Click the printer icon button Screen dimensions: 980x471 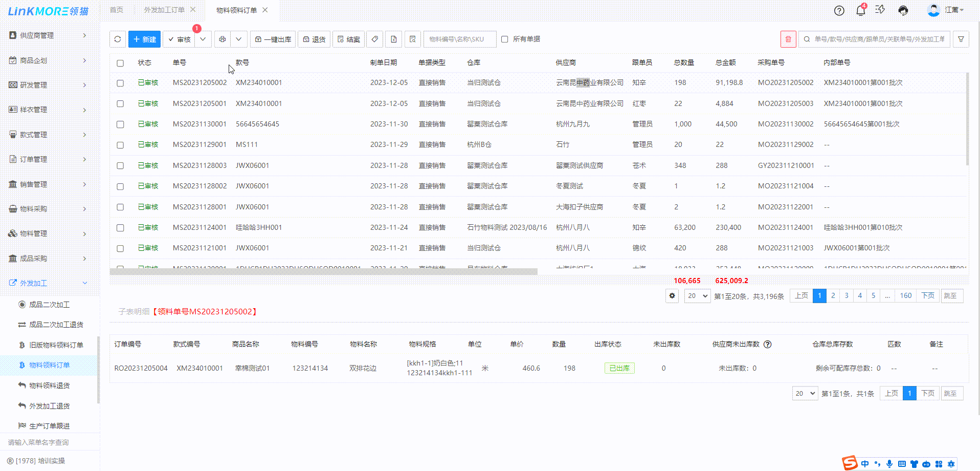222,39
